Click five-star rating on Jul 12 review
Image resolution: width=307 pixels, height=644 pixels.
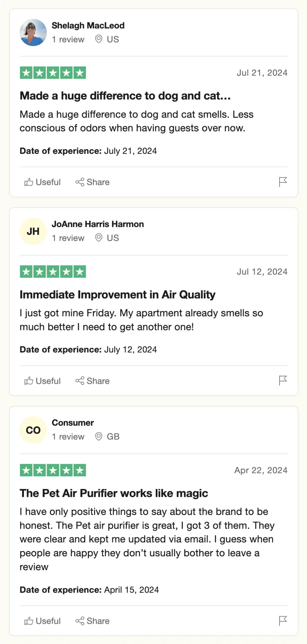click(x=53, y=272)
